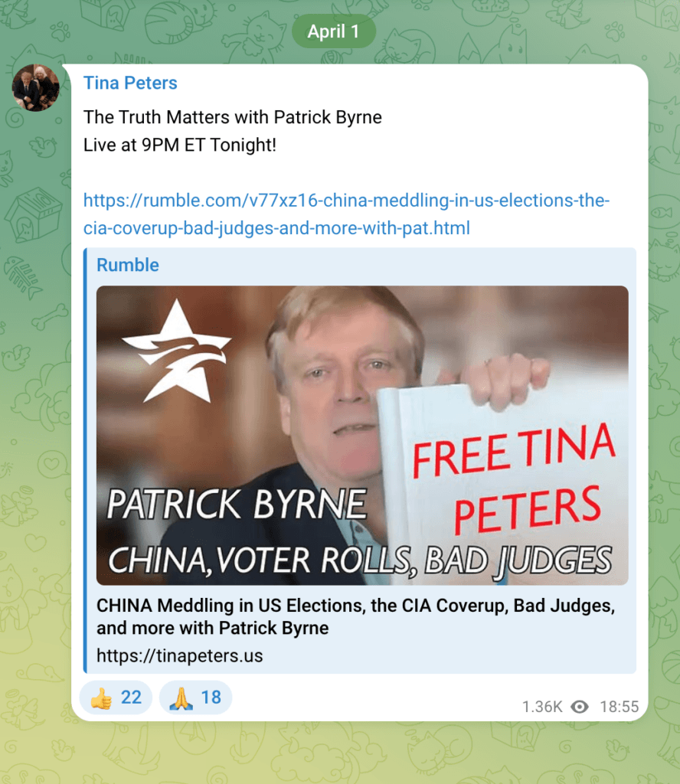The height and width of the screenshot is (784, 680).
Task: Click the FREE TINA PETERS sign
Action: (510, 480)
